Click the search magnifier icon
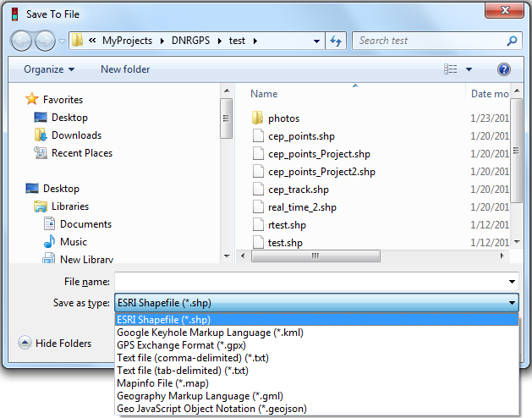 [512, 41]
